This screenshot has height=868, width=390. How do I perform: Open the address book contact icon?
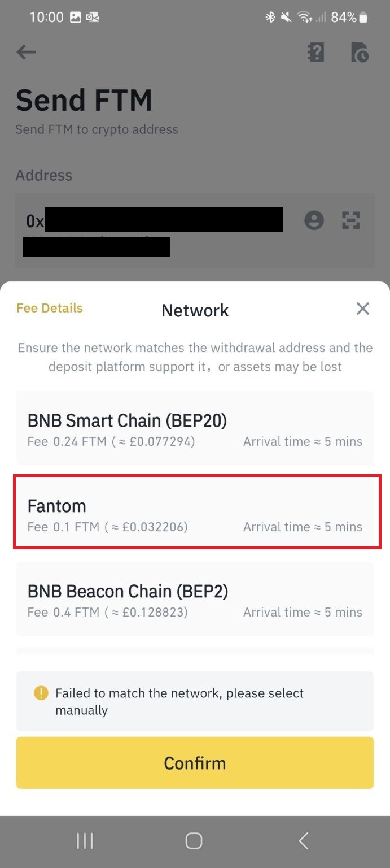coord(314,220)
